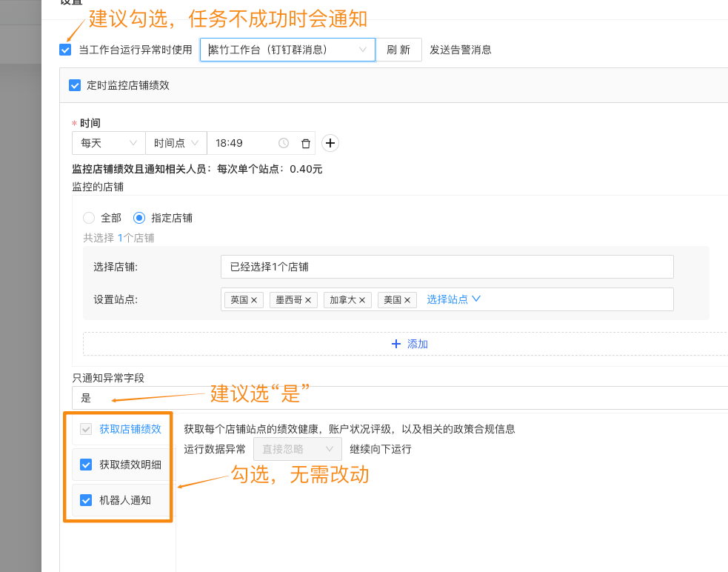The height and width of the screenshot is (572, 728).
Task: Remove the 墨西哥 site tag
Action: pos(308,300)
